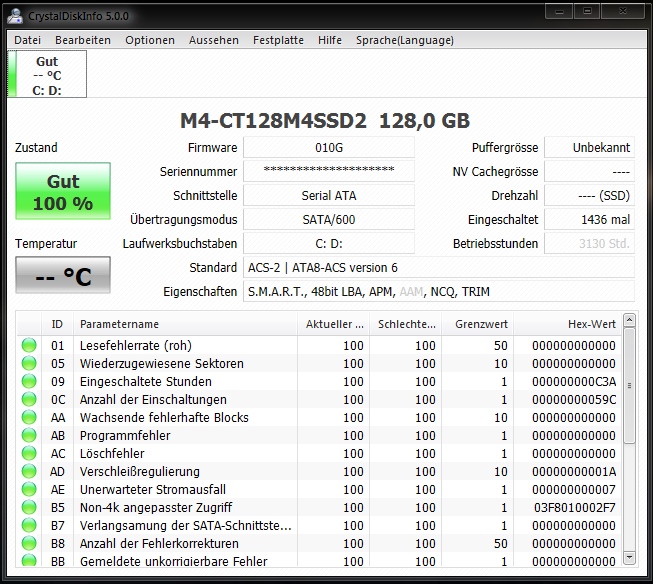Open the Sprache(Language) menu
Image resolution: width=653 pixels, height=584 pixels.
[405, 40]
